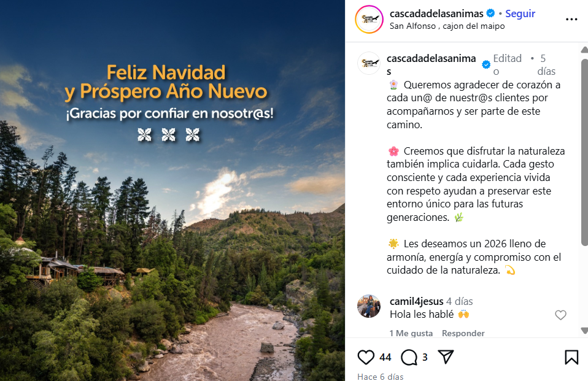Follow account via Seguir link
588x381 pixels.
tap(520, 13)
